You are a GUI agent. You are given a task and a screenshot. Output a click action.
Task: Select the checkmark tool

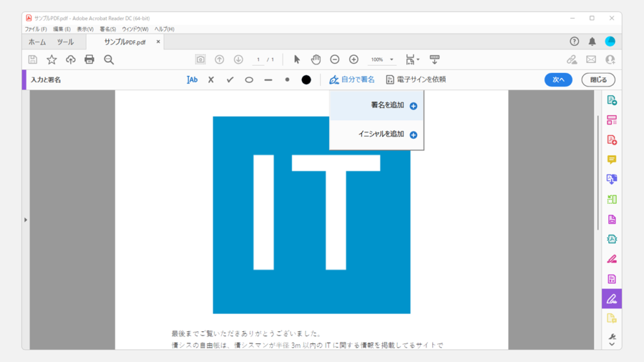tap(230, 80)
